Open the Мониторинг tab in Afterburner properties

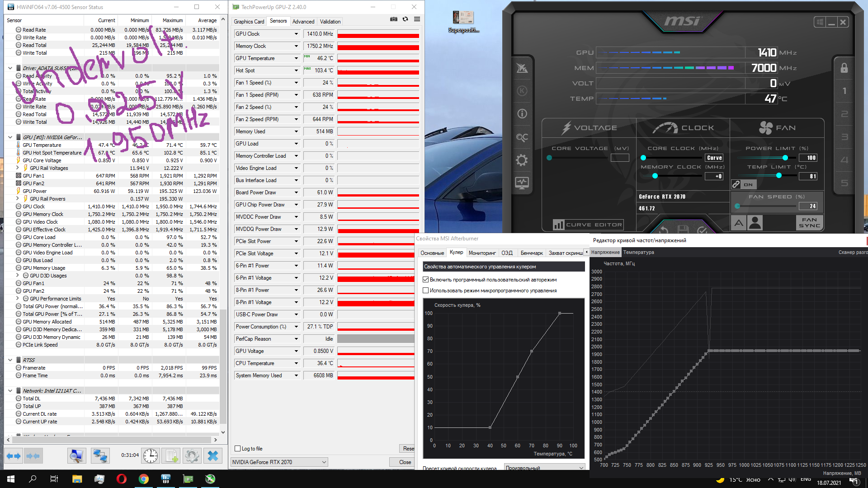coord(482,253)
